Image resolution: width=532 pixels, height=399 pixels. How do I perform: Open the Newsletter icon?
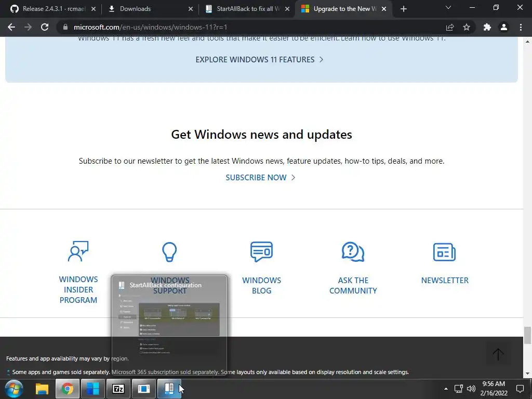445,252
